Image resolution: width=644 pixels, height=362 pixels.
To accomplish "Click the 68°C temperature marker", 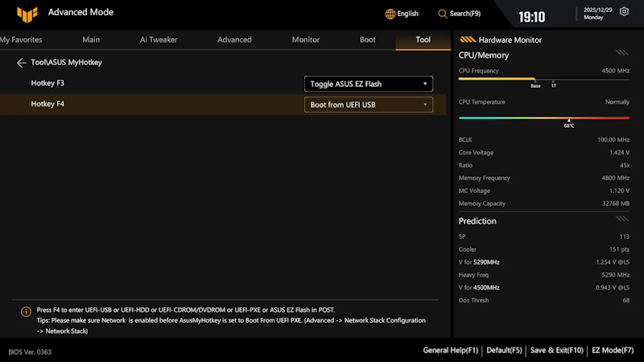I will (569, 125).
